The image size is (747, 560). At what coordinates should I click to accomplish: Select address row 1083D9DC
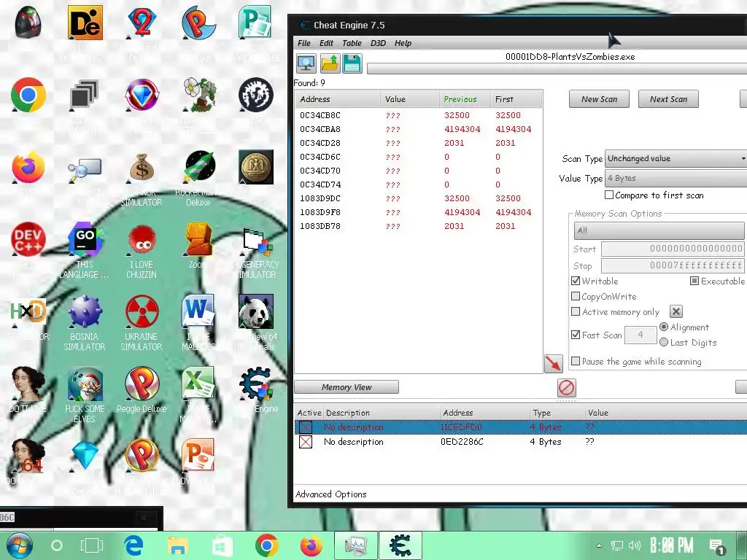coord(418,198)
